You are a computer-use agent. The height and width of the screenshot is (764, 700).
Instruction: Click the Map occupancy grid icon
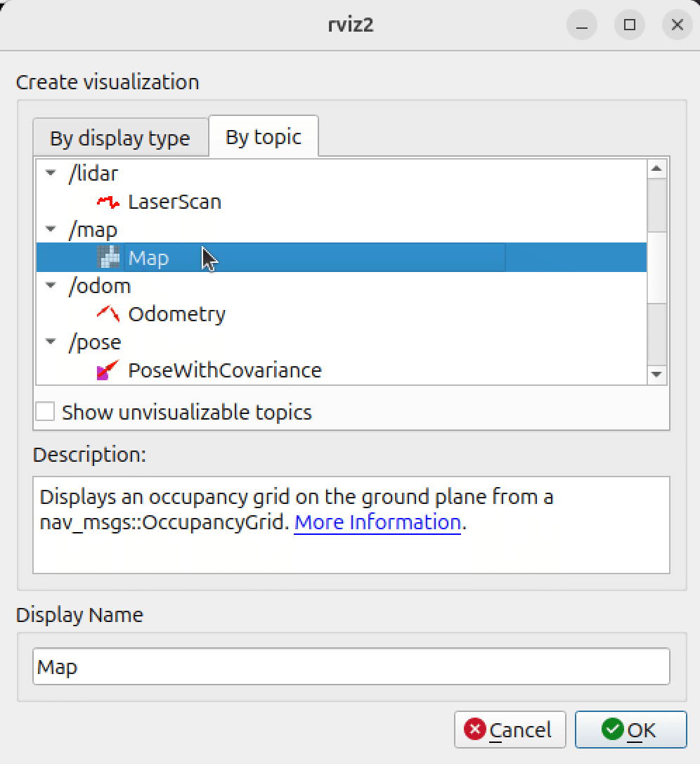[x=108, y=257]
